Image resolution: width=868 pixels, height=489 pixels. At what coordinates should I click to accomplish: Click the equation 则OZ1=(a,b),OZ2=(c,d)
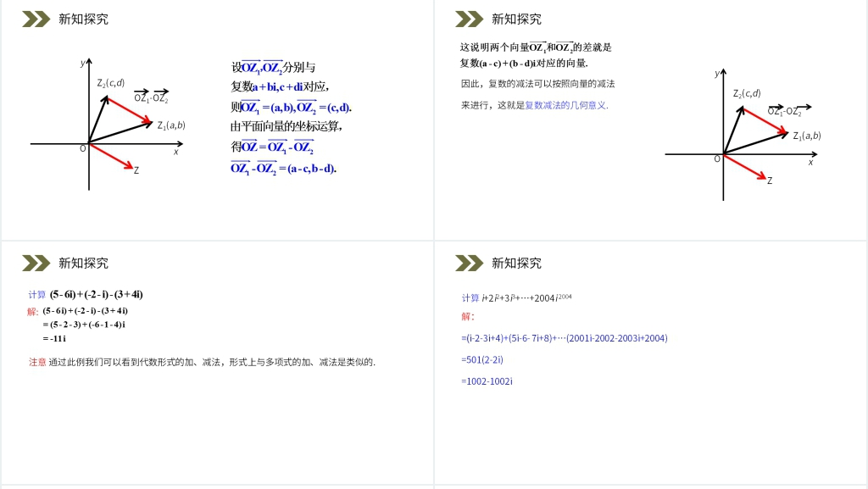point(292,107)
